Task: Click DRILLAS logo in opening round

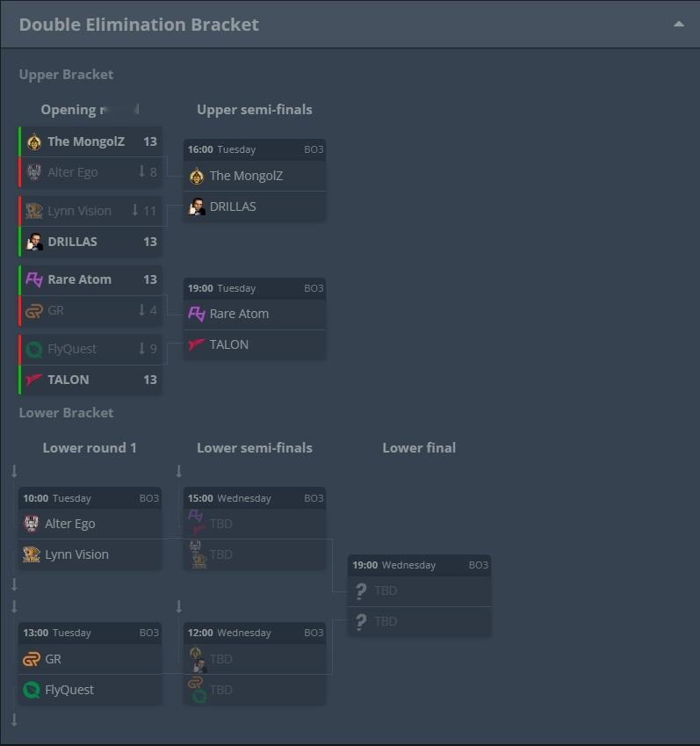Action: [34, 242]
